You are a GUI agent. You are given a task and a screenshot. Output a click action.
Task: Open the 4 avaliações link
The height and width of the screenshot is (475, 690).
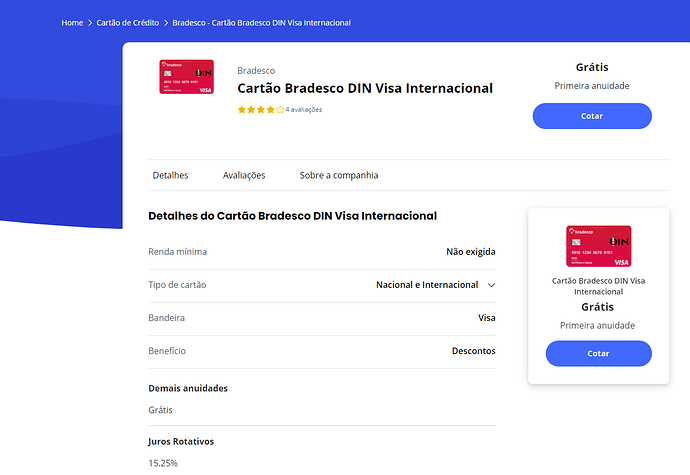(x=304, y=110)
